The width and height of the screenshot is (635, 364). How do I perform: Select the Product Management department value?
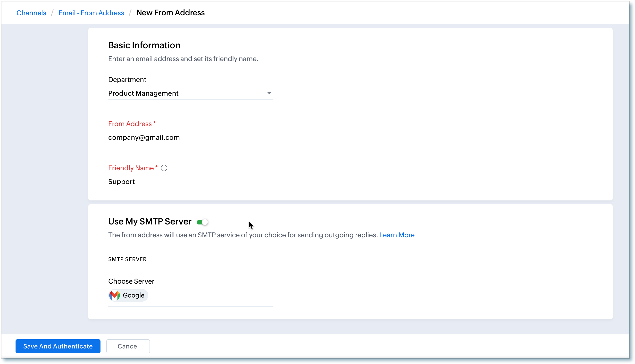click(143, 93)
